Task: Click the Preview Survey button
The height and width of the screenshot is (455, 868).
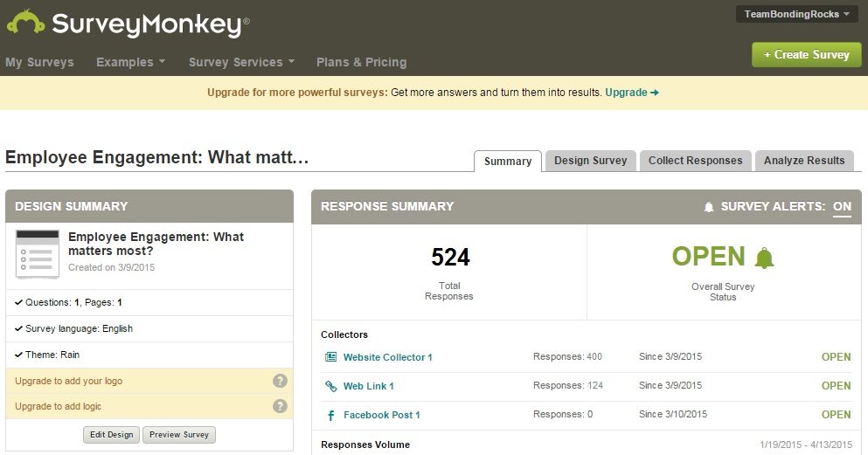Action: point(179,435)
